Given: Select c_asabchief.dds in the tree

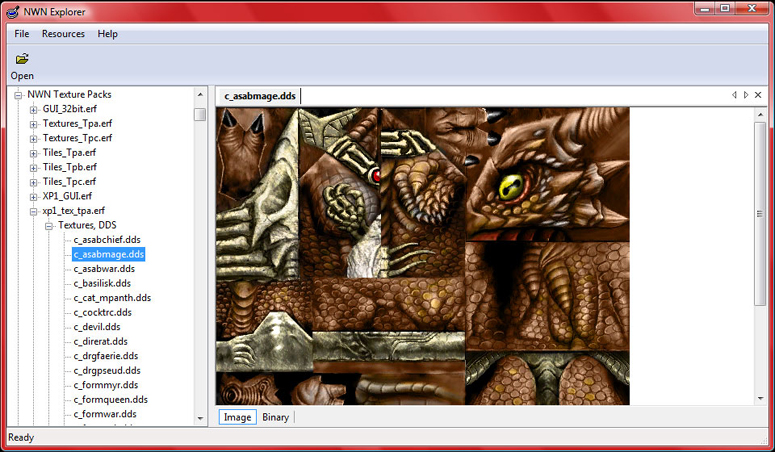Looking at the screenshot, I should point(107,239).
